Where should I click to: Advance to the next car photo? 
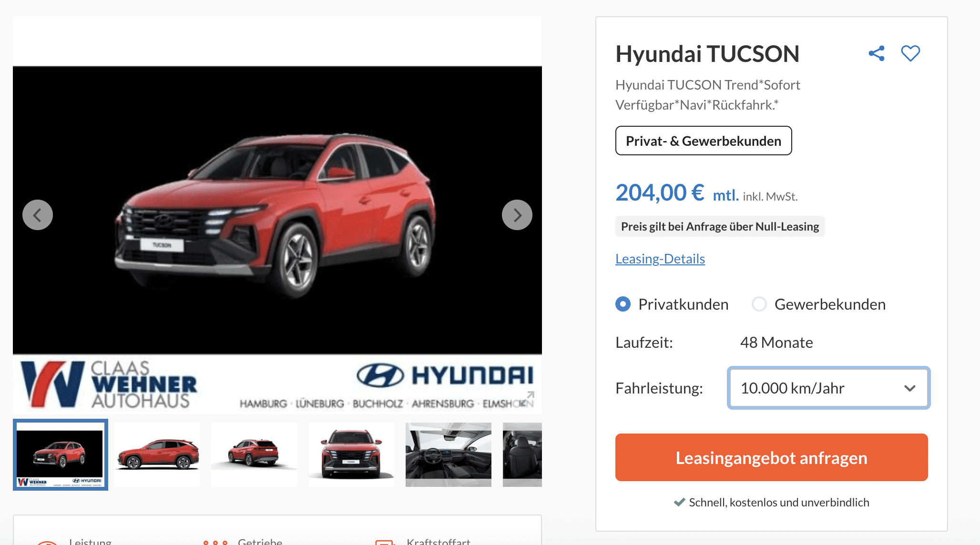coord(517,215)
